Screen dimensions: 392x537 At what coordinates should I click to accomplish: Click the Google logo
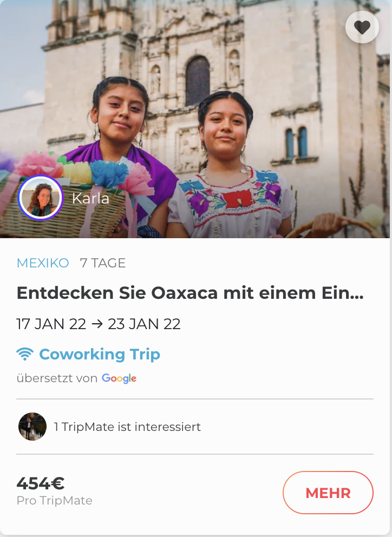pos(119,378)
